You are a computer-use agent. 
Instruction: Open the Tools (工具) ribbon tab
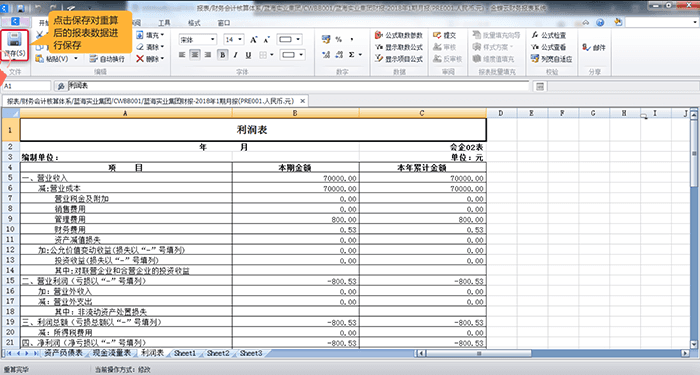[x=164, y=23]
